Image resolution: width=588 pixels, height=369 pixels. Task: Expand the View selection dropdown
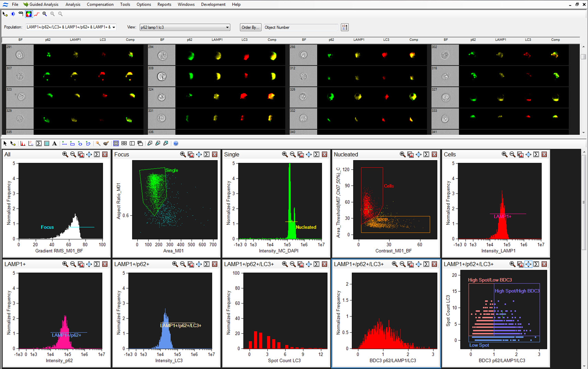(x=227, y=27)
